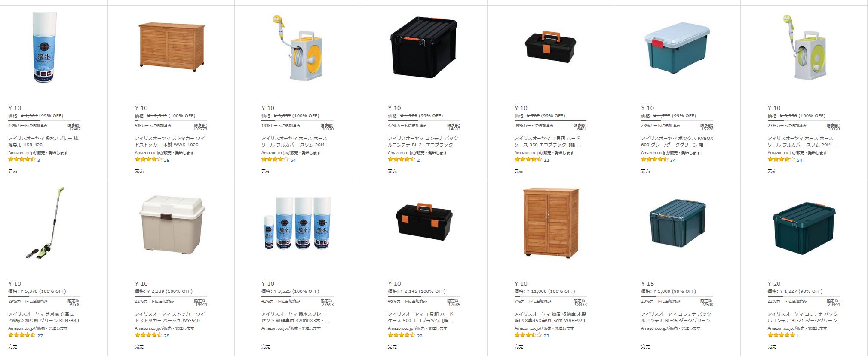Open the HSR-420 water-repellent spray title link
The image size is (868, 356).
(43, 142)
